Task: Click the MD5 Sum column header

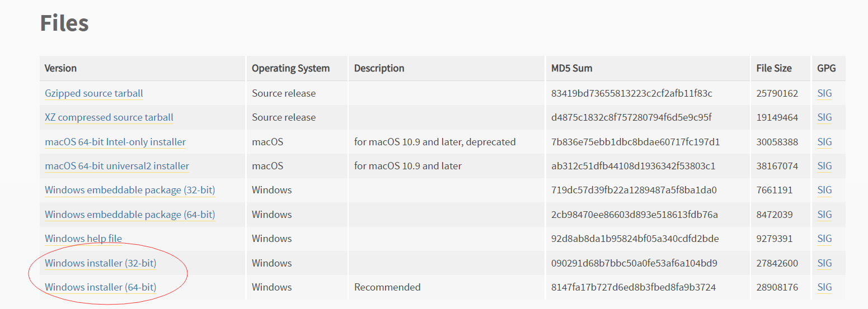Action: 571,68
